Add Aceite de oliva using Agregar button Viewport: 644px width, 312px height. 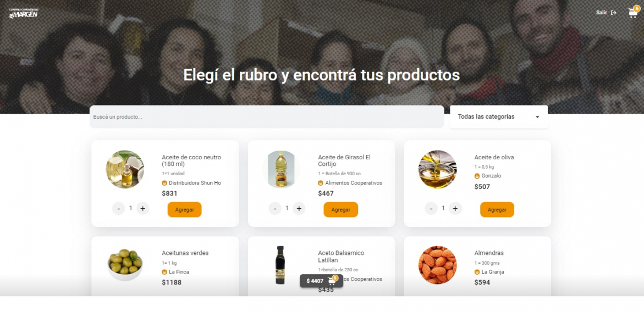point(497,209)
